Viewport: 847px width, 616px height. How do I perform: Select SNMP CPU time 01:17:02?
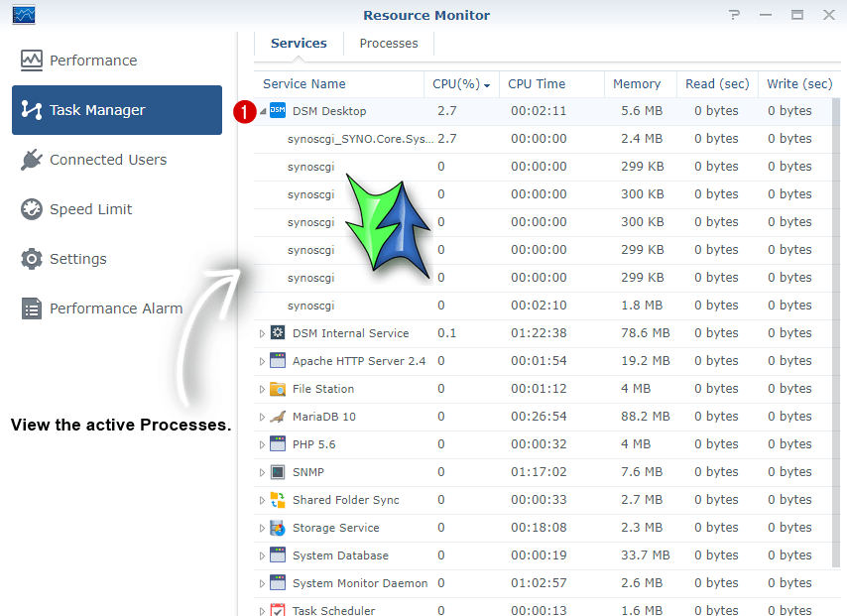click(x=539, y=472)
